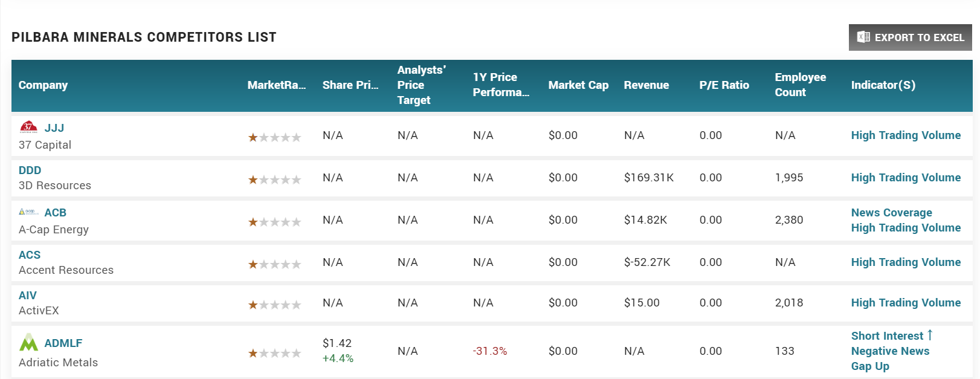
Task: Open the ACB ticker link
Action: [56, 213]
